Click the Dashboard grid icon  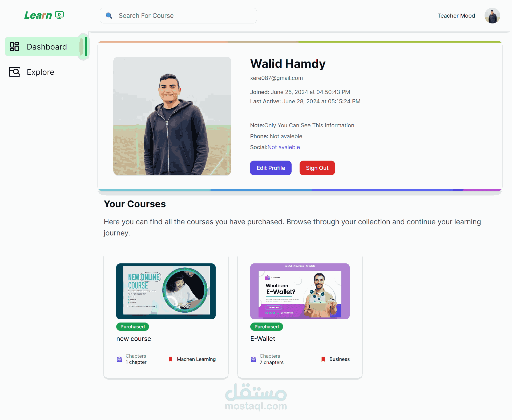click(x=14, y=47)
